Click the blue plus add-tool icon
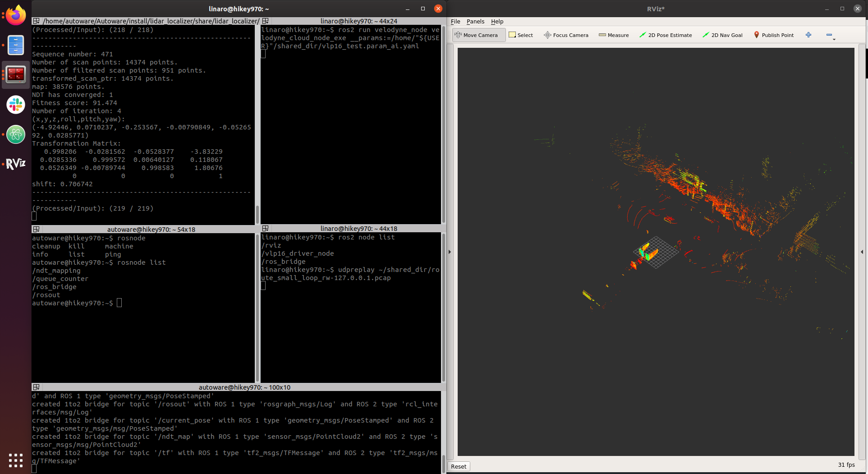 pyautogui.click(x=808, y=35)
